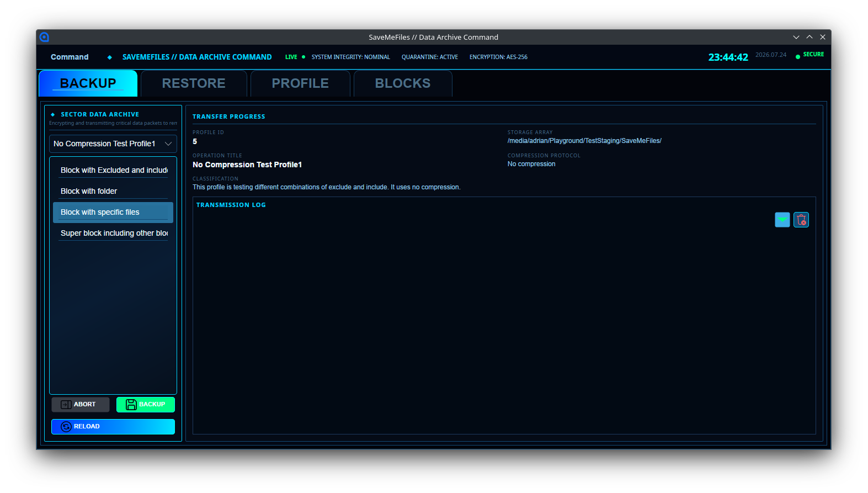
Task: Close the SaveMeFiles window
Action: [823, 37]
